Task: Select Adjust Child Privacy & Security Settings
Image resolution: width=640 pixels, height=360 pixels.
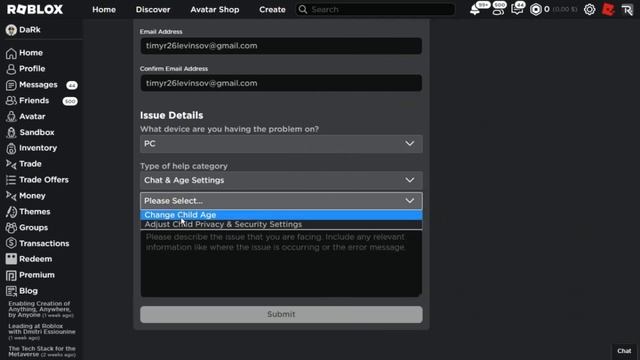Action: [x=281, y=224]
